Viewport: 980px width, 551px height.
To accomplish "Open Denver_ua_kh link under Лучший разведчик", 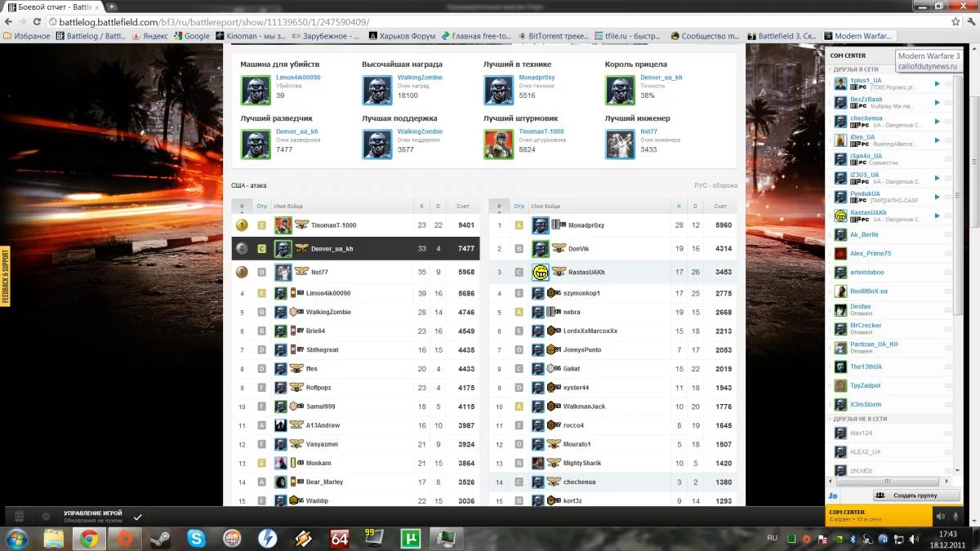I will [x=296, y=131].
